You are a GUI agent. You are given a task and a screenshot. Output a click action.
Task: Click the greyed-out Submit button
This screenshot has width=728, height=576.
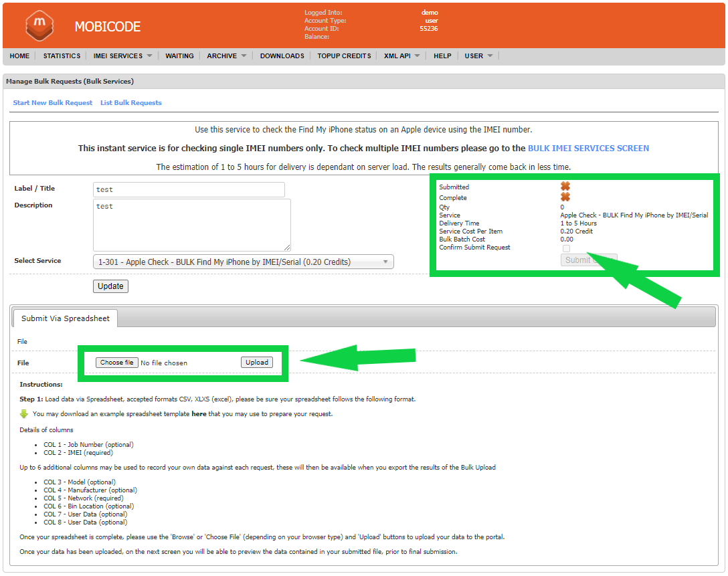(x=589, y=260)
